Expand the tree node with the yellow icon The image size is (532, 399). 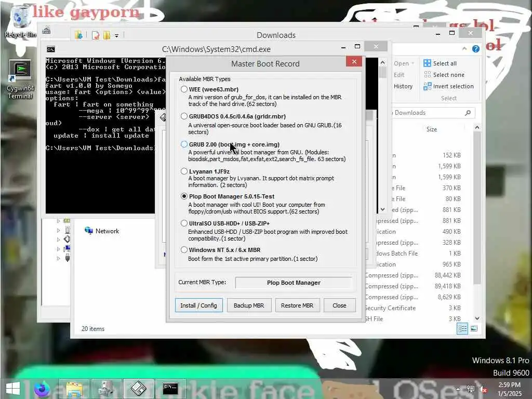tap(58, 221)
